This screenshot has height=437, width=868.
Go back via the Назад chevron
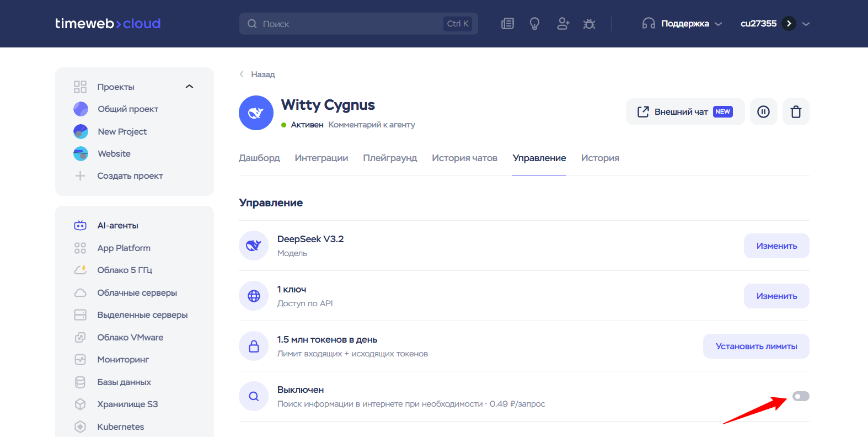point(242,74)
